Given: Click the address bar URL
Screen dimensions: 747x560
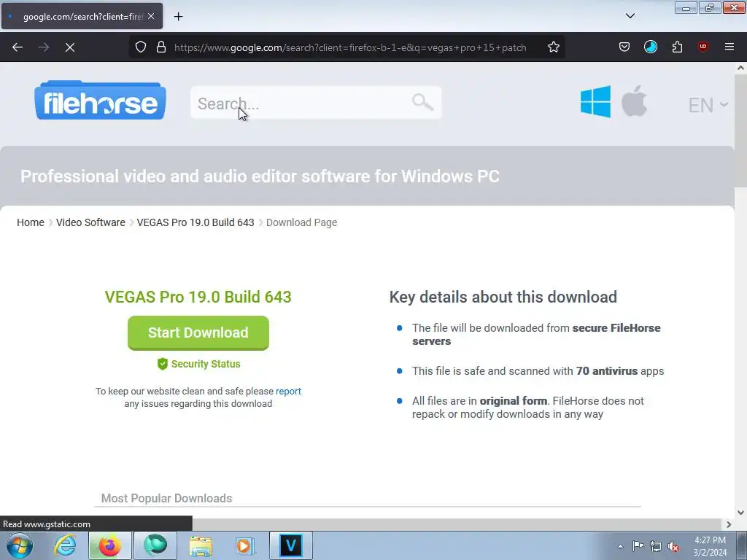Looking at the screenshot, I should click(350, 47).
